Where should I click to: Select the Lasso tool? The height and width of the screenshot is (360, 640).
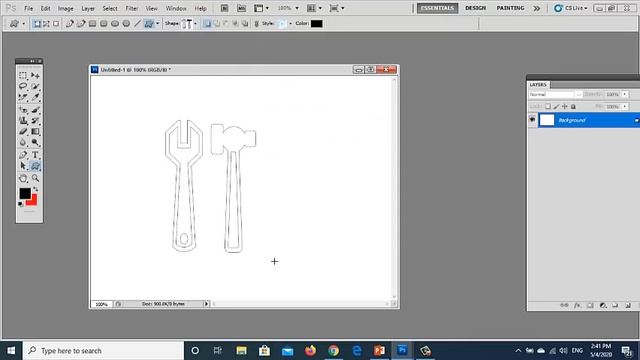(23, 86)
